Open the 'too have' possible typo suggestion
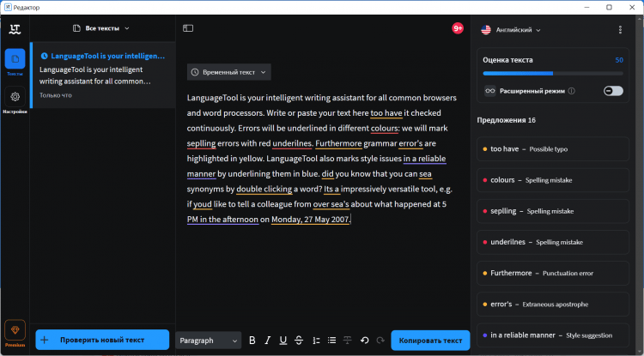This screenshot has width=644, height=356. click(x=553, y=149)
